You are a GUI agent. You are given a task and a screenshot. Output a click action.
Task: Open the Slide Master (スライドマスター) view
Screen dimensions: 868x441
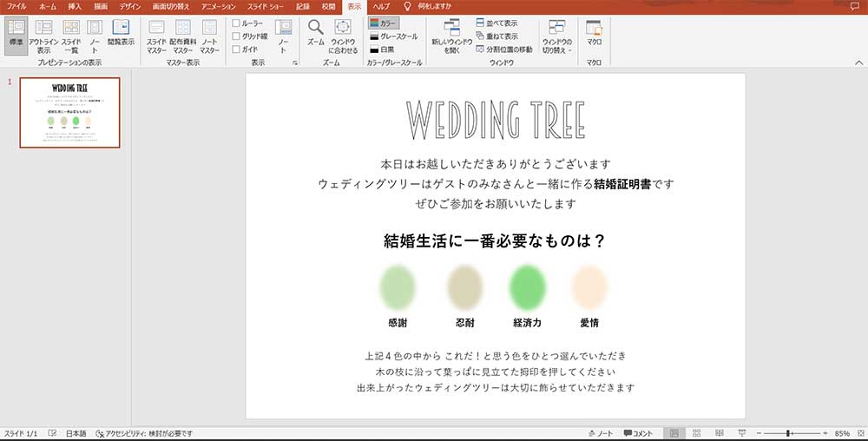[156, 33]
